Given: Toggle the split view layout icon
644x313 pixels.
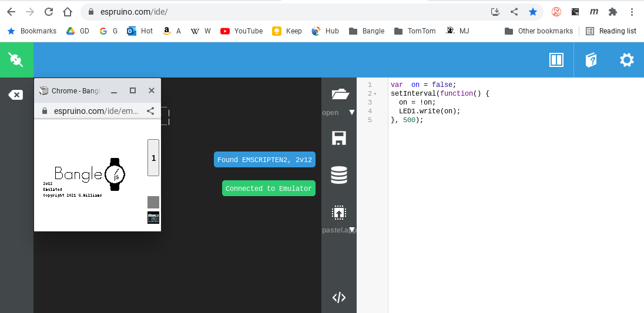Looking at the screenshot, I should point(556,60).
